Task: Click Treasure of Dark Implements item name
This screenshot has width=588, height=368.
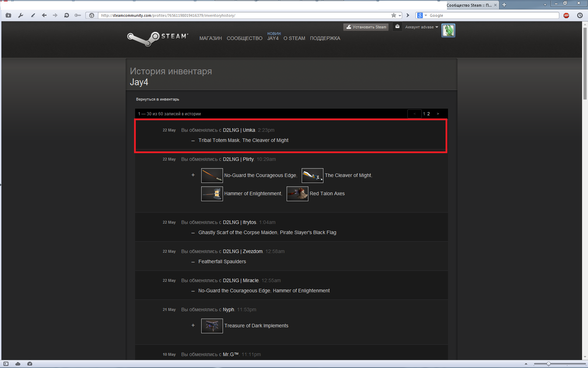Action: coord(257,326)
